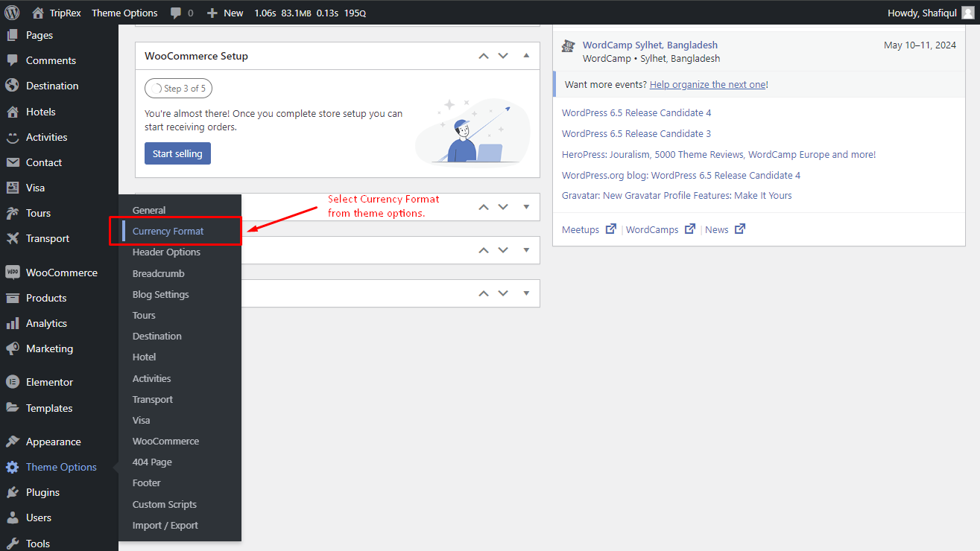
Task: Open the Meetups external link
Action: (x=589, y=229)
